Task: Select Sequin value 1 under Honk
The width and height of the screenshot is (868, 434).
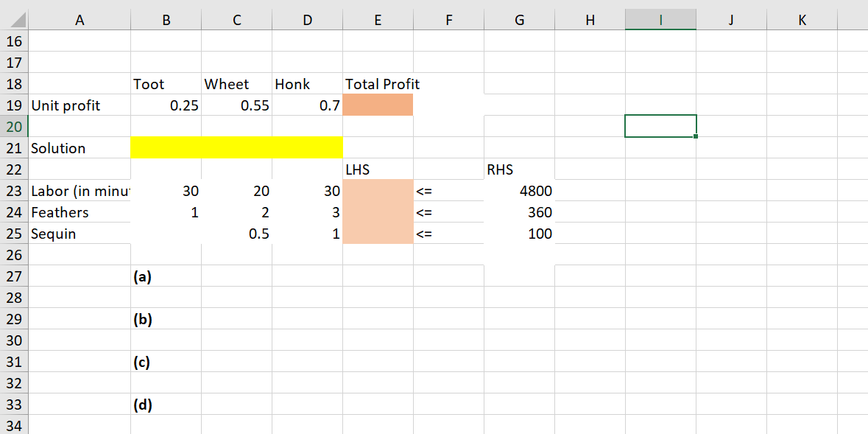Action: pos(307,234)
